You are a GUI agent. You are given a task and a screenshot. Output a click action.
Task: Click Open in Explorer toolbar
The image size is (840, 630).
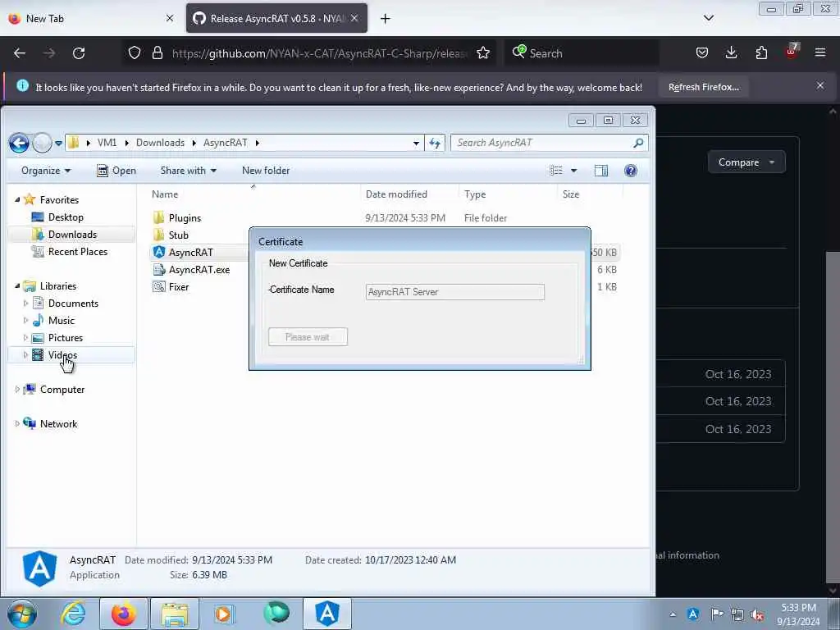coord(116,171)
